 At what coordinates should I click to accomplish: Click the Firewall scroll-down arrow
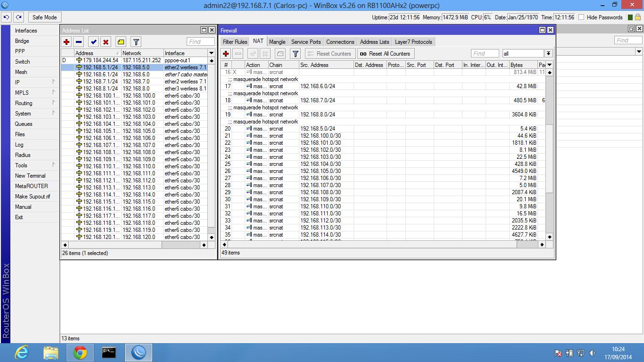[549, 237]
